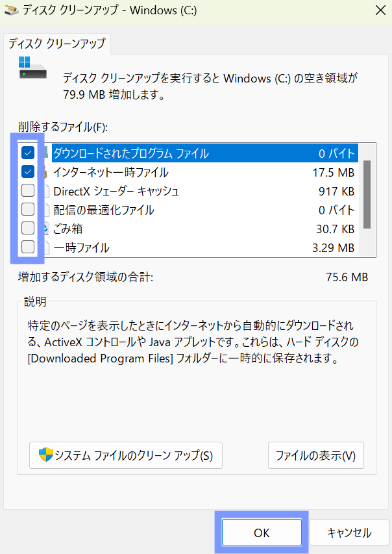Click the ごみ箱 recycle bin icon
Image resolution: width=392 pixels, height=554 pixels.
tap(46, 228)
